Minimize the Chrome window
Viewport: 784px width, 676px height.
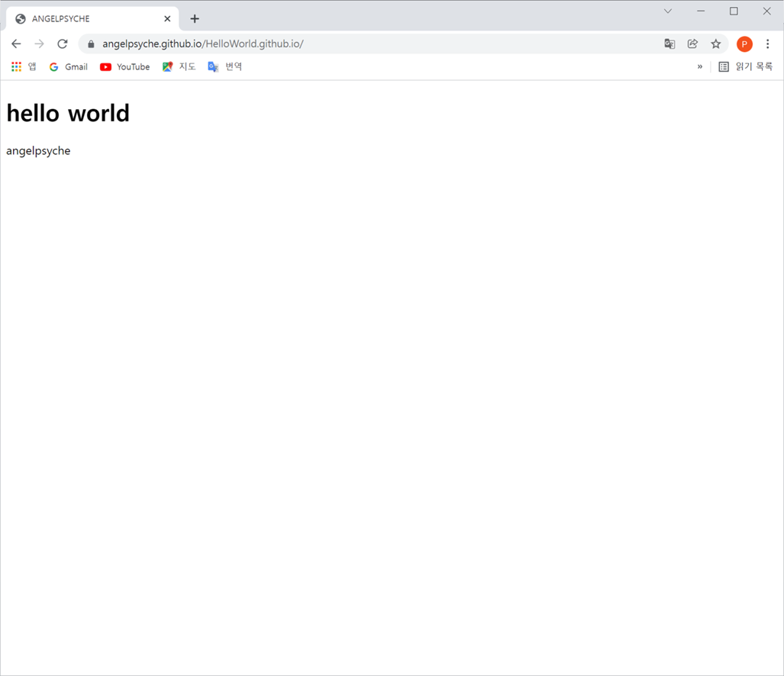tap(701, 11)
